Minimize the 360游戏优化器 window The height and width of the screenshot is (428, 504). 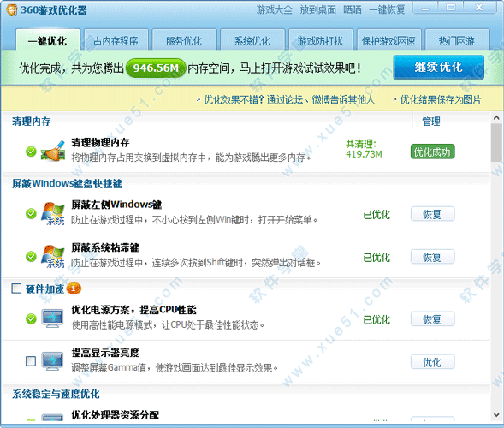click(425, 8)
